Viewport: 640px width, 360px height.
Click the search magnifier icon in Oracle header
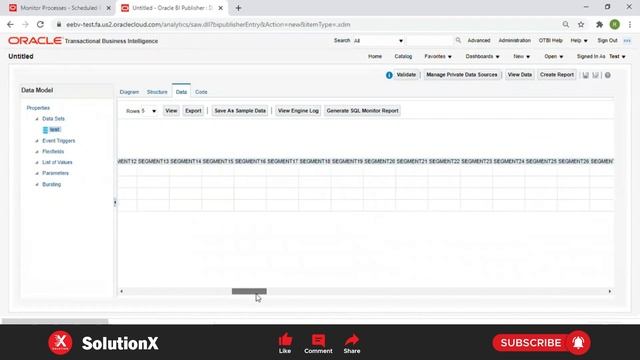458,40
